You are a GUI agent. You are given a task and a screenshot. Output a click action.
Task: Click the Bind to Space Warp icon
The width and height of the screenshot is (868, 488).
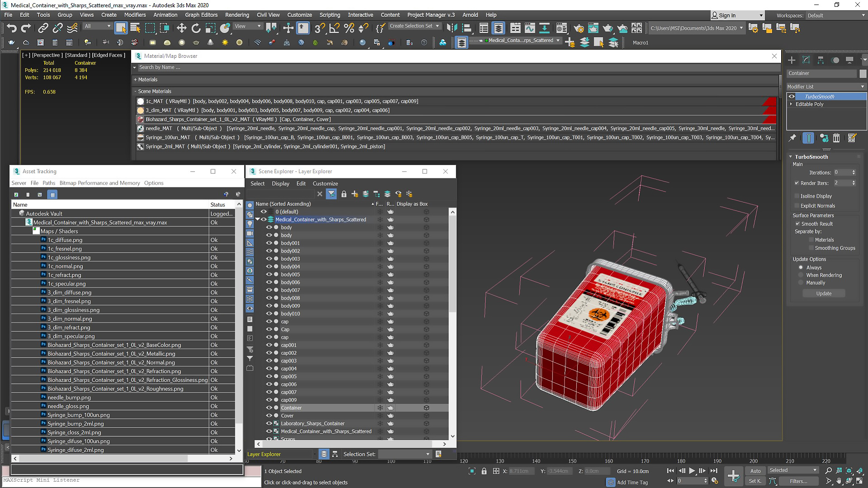(x=72, y=28)
